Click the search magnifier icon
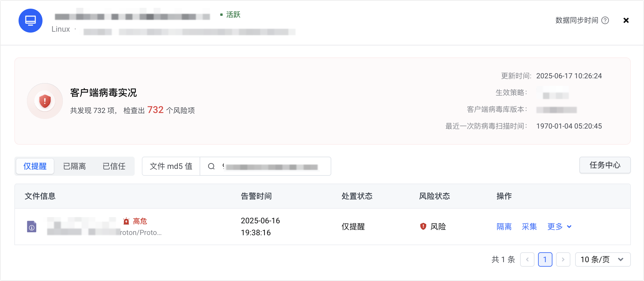 coord(211,166)
